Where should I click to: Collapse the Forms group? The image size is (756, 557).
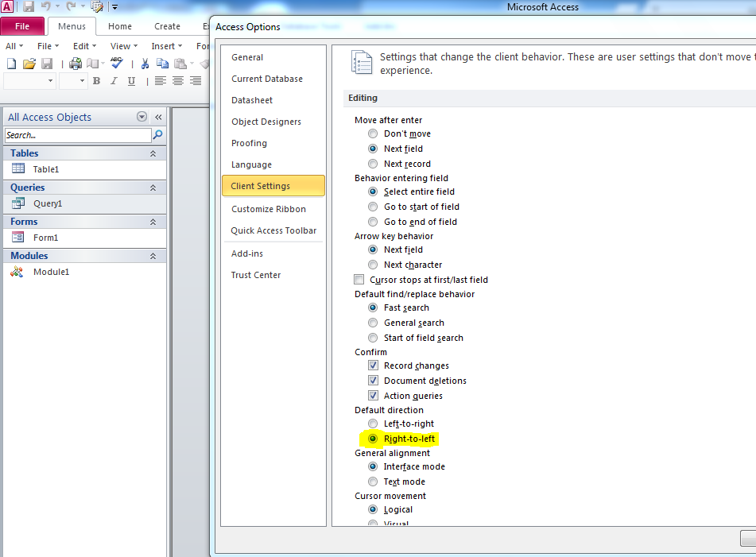(153, 222)
